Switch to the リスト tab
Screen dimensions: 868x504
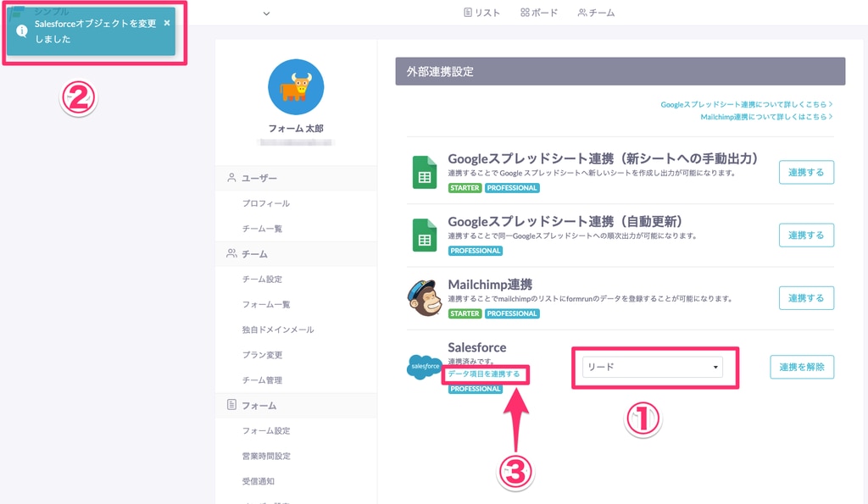point(481,13)
